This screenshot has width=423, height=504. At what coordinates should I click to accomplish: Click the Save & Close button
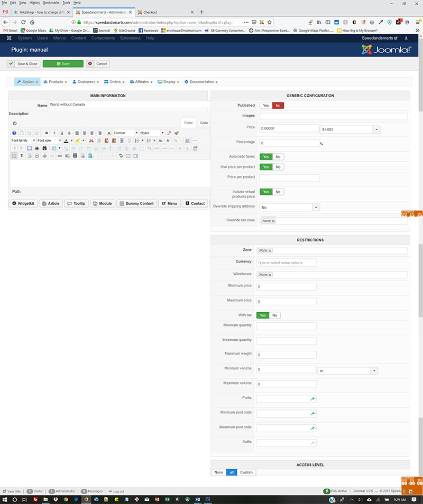23,63
